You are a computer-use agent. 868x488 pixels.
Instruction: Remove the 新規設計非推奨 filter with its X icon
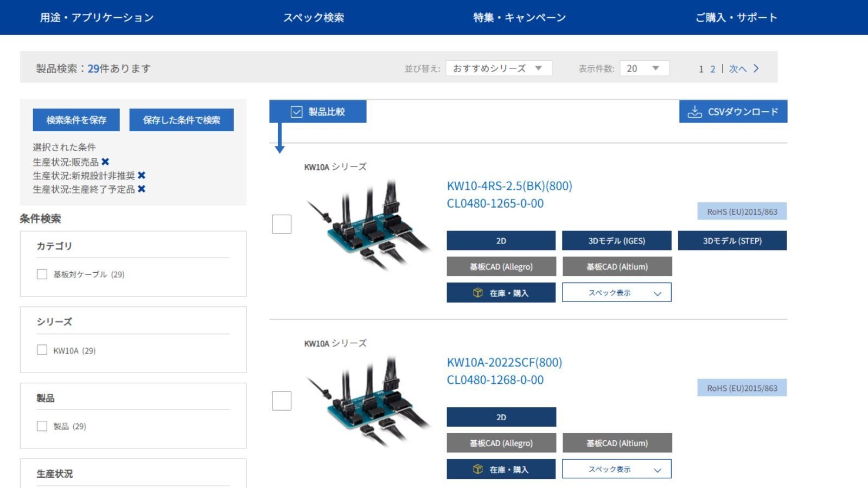pyautogui.click(x=142, y=175)
